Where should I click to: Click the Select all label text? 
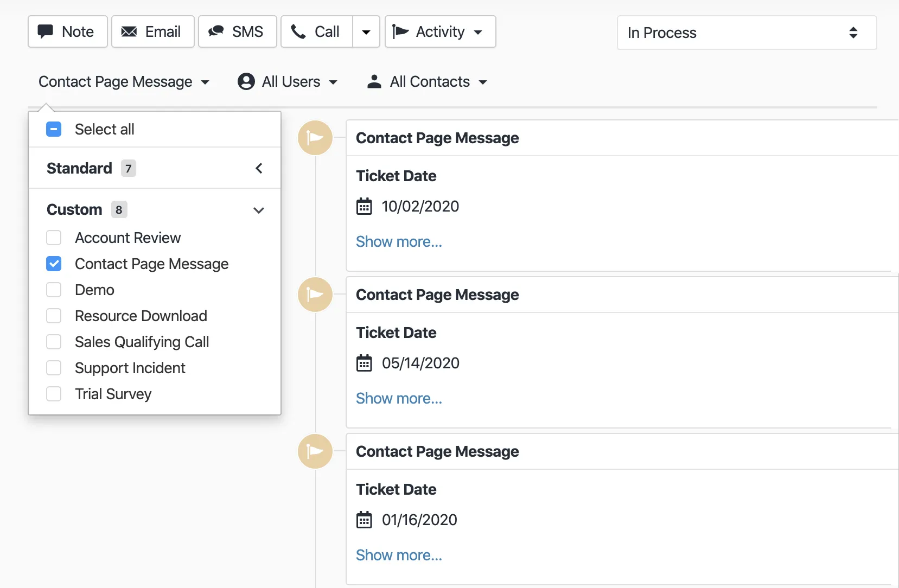point(105,129)
